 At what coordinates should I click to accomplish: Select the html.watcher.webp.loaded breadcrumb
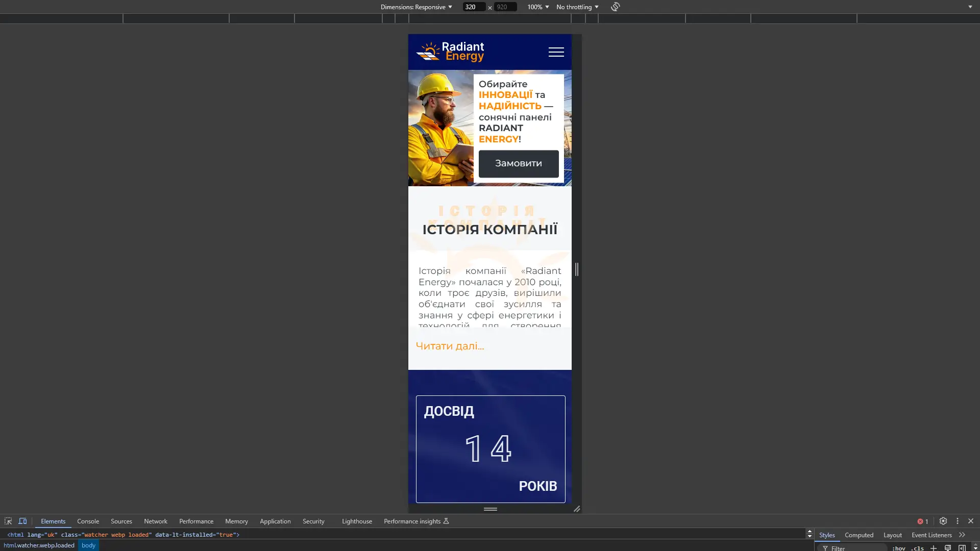(39, 545)
